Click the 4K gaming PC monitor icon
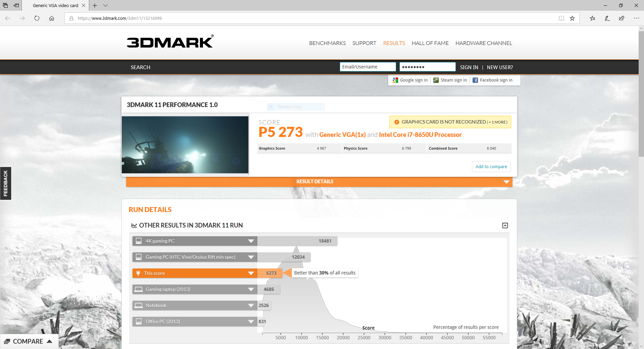 (x=139, y=241)
